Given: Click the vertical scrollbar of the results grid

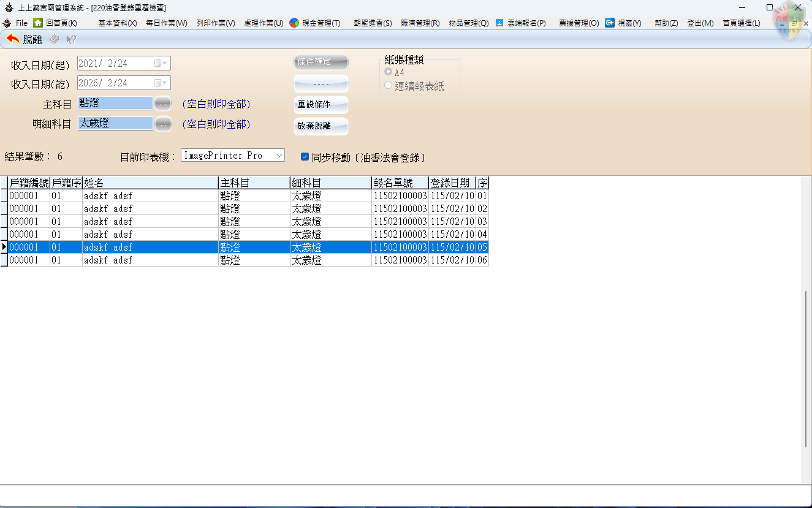Looking at the screenshot, I should coord(806,368).
